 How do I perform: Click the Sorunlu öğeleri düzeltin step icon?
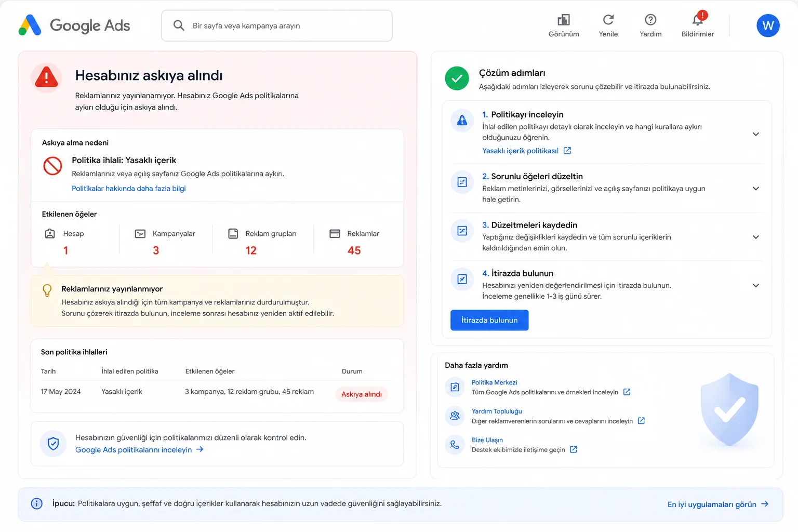(462, 182)
